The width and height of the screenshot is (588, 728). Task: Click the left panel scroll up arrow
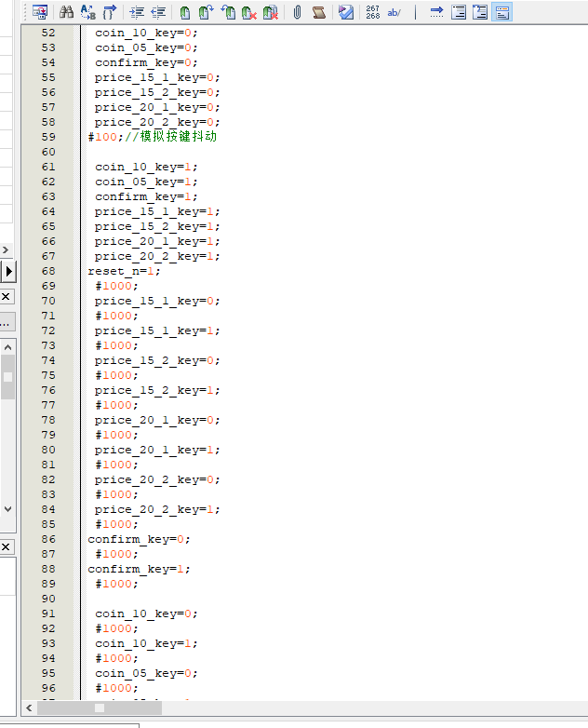pyautogui.click(x=7, y=347)
